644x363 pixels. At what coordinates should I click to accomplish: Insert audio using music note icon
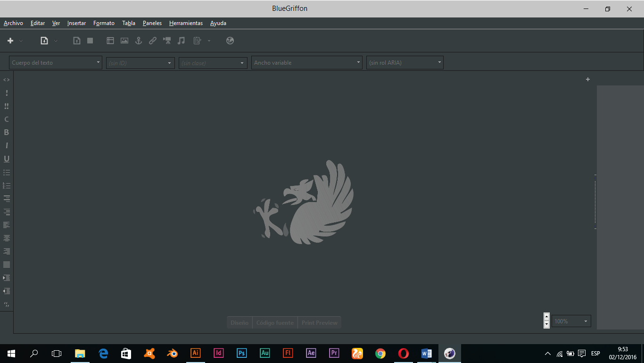click(x=181, y=41)
